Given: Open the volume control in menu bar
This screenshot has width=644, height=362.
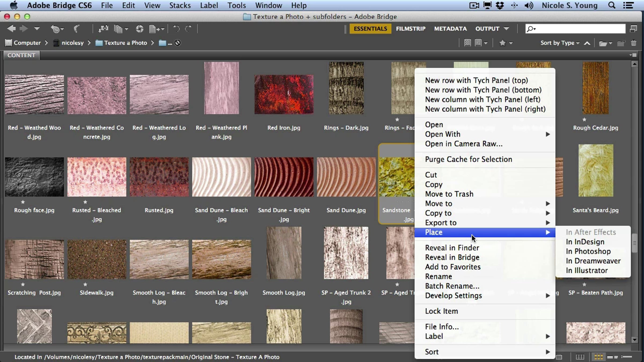Looking at the screenshot, I should point(529,5).
